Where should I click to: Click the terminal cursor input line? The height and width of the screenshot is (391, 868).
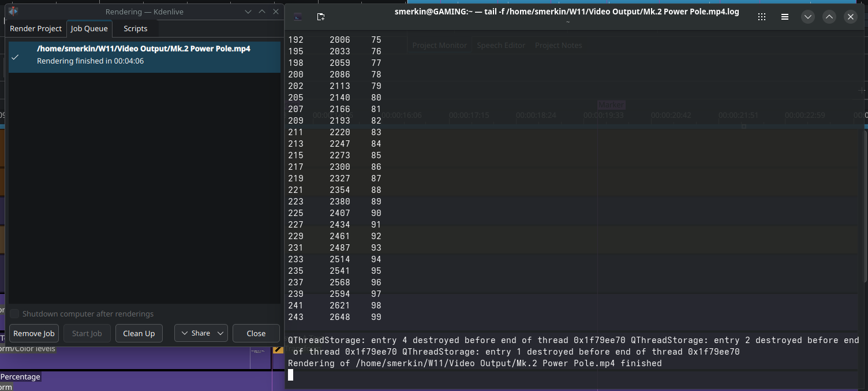click(x=291, y=375)
